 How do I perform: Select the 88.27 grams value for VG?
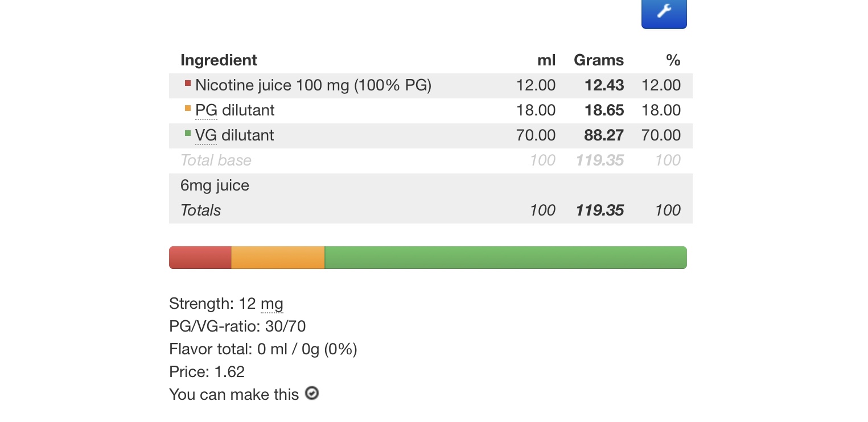(604, 135)
